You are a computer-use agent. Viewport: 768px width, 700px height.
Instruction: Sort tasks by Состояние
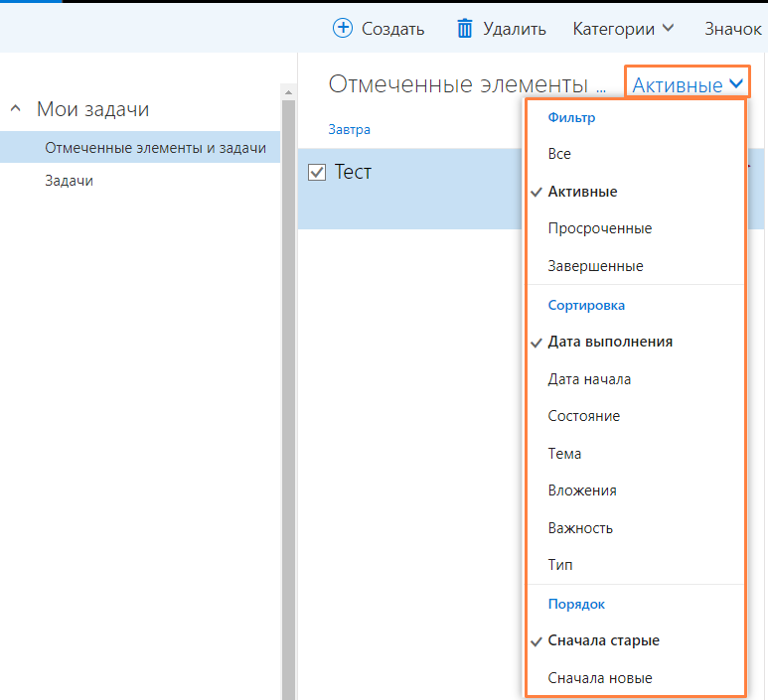click(x=583, y=416)
